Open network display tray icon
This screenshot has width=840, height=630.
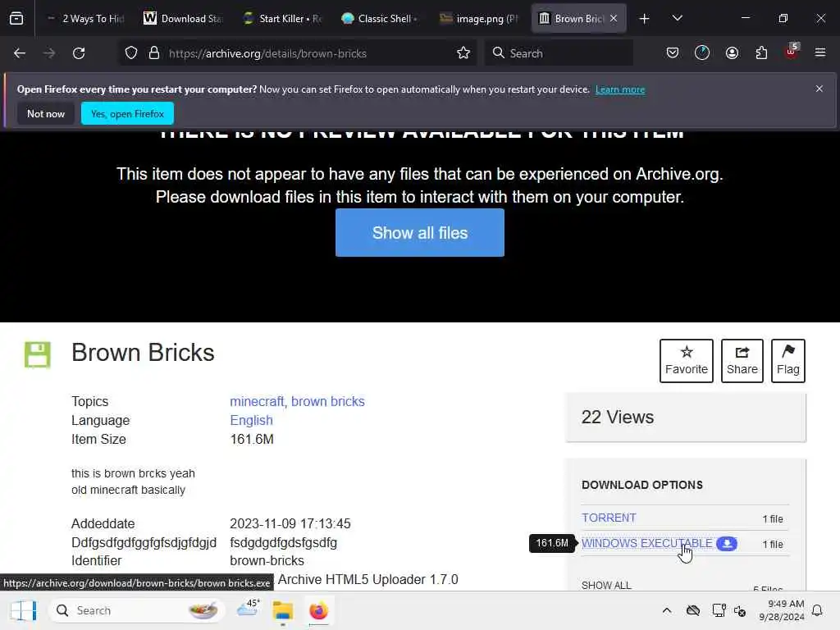point(719,610)
